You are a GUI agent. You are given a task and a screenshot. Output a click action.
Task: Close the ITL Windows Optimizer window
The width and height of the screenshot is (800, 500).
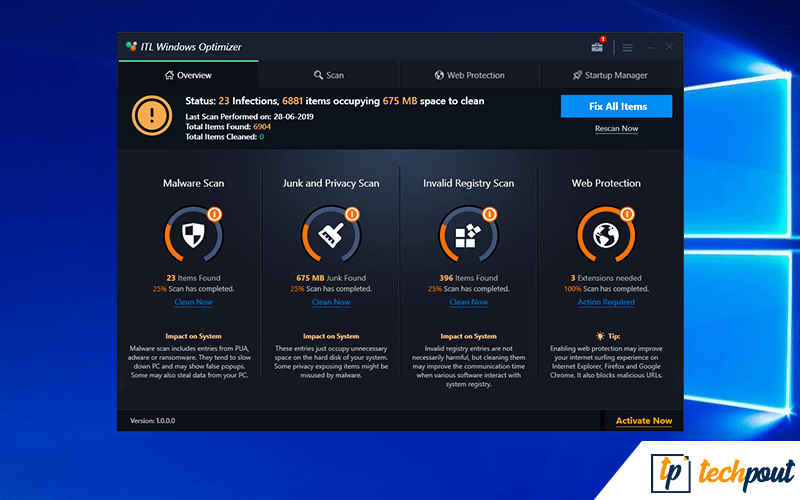tap(669, 47)
